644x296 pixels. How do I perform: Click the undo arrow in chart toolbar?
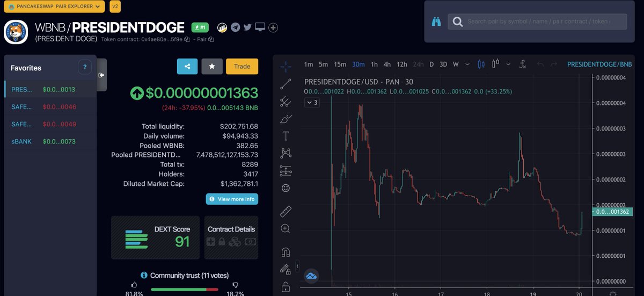tap(540, 64)
